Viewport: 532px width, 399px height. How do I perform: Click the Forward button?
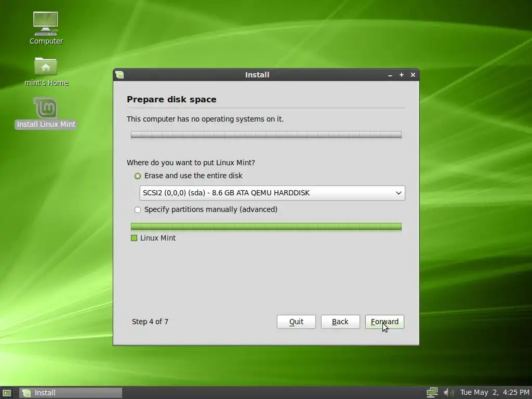[x=384, y=322]
